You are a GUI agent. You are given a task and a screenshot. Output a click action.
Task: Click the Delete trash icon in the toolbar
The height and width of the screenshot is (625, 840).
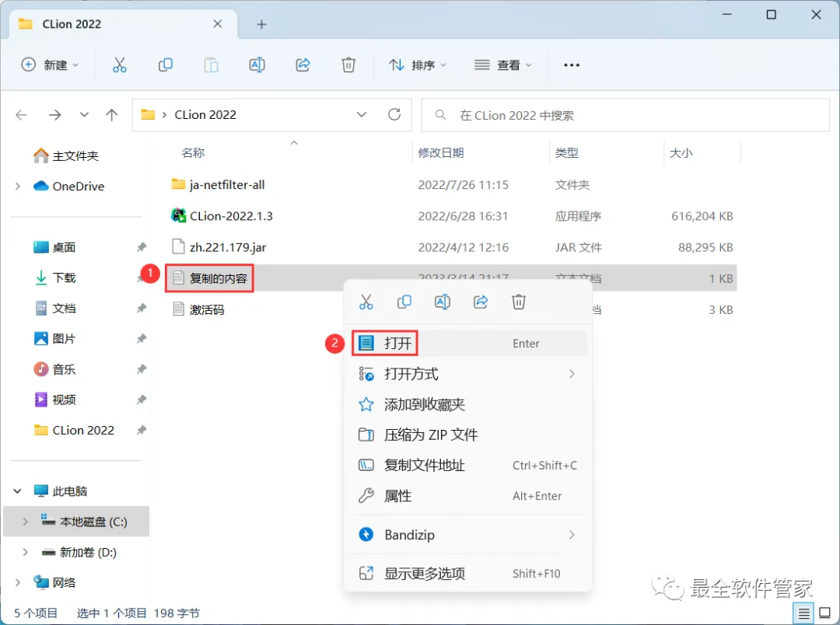(x=348, y=65)
